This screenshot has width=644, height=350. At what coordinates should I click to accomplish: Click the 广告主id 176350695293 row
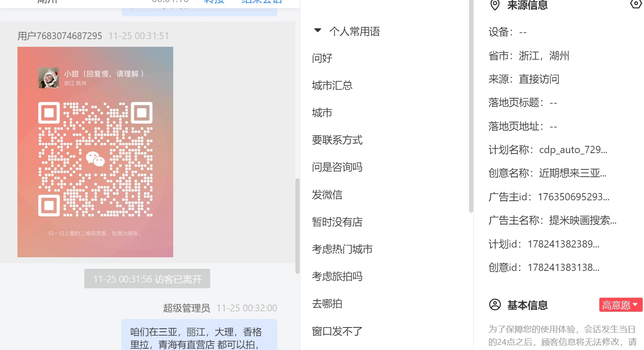[x=549, y=197]
